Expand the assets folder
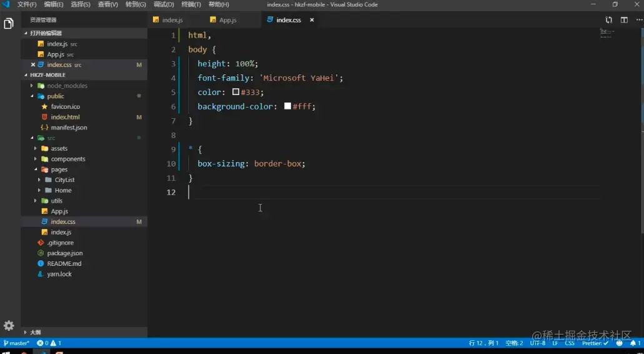The width and height of the screenshot is (644, 354). point(59,148)
